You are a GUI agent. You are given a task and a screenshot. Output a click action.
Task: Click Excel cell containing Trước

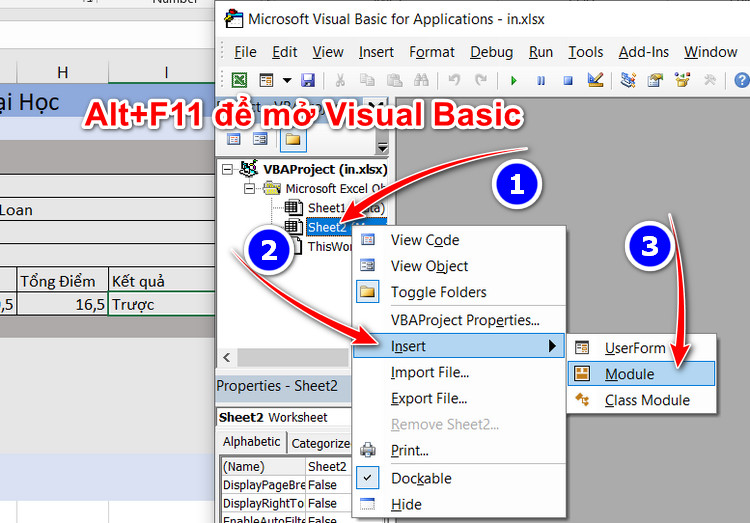162,305
